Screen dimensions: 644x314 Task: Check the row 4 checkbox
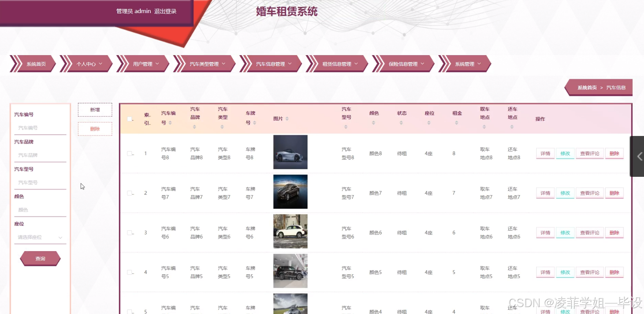pos(129,272)
